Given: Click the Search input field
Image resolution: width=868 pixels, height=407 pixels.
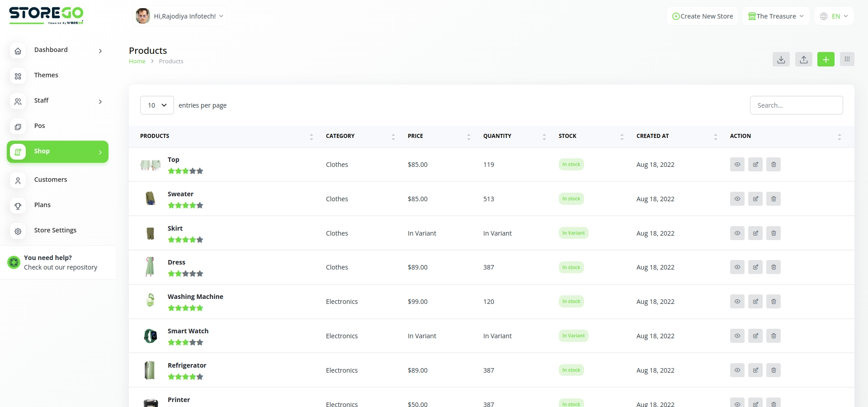Looking at the screenshot, I should 796,105.
